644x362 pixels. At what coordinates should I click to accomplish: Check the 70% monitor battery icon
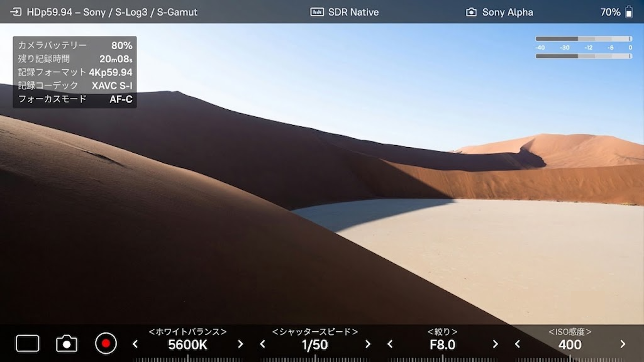tap(629, 12)
